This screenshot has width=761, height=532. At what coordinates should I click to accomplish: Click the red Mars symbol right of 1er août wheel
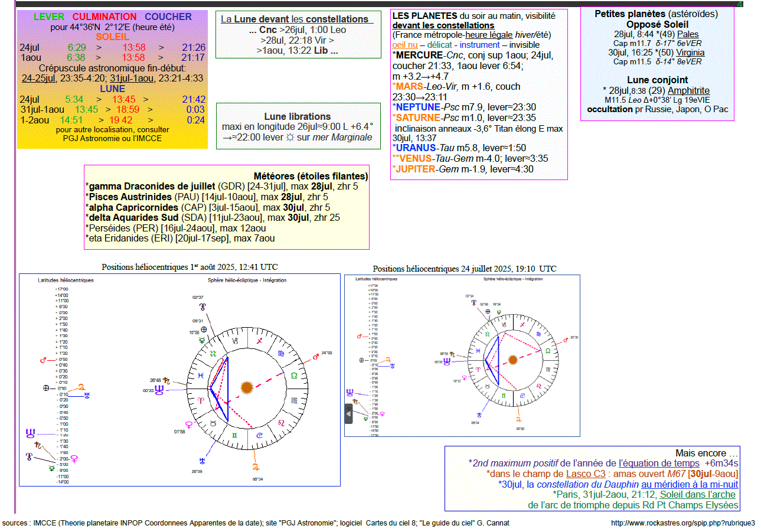tap(316, 357)
